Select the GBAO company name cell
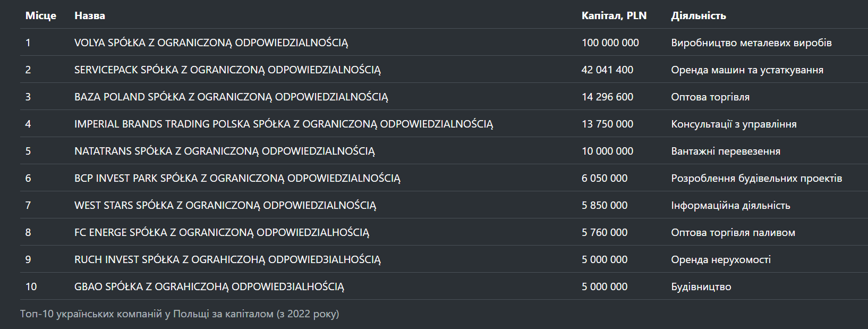This screenshot has height=329, width=868. click(x=209, y=286)
